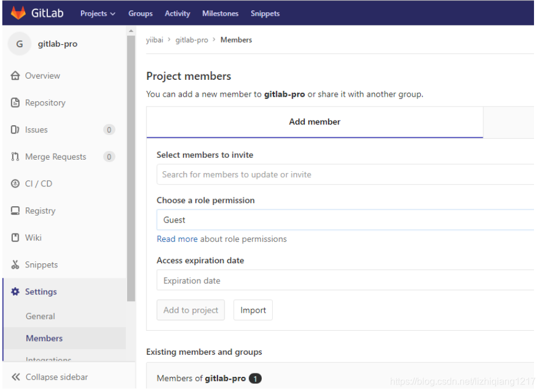Open Repository in the sidebar
Screen dimensions: 541x392
[x=45, y=103]
